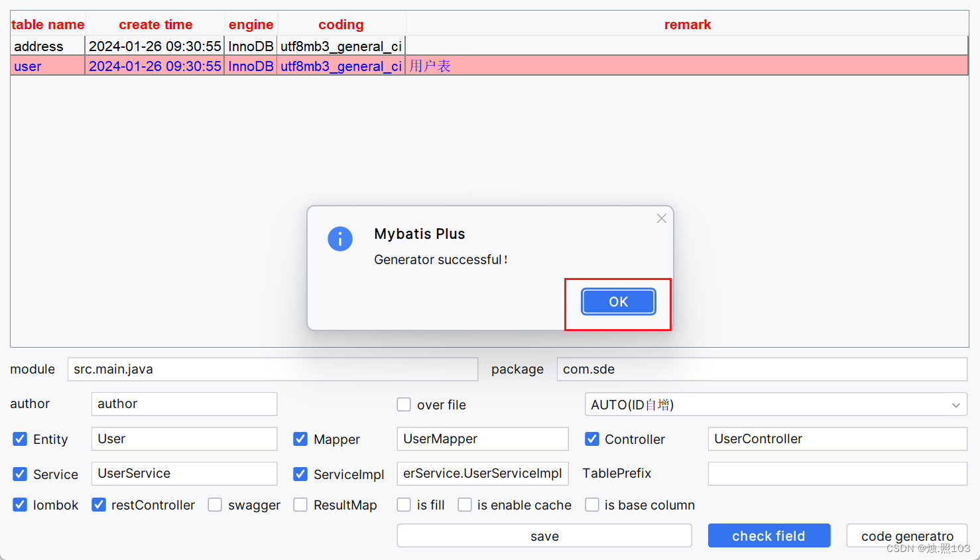The image size is (980, 560).
Task: Check the is fill option
Action: coord(404,505)
